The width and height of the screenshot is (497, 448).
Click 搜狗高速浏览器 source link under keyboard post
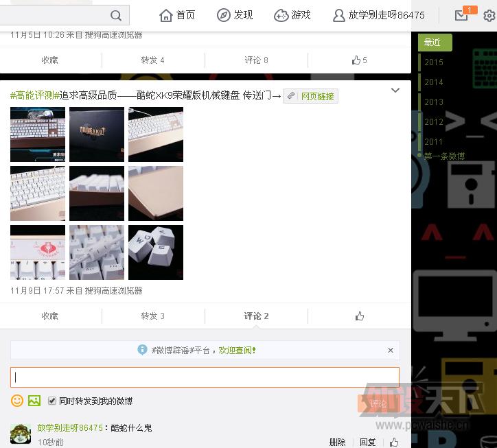click(x=113, y=290)
